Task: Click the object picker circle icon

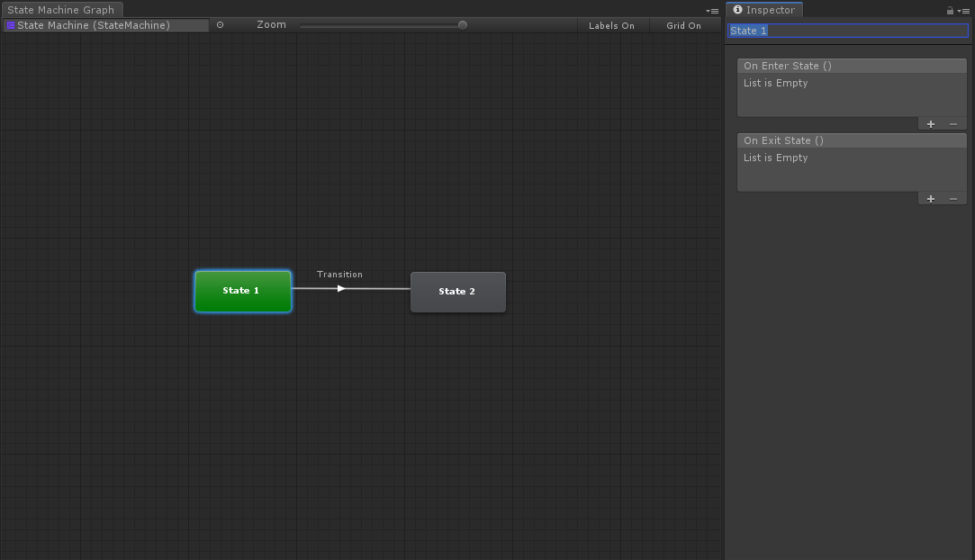Action: pos(220,25)
